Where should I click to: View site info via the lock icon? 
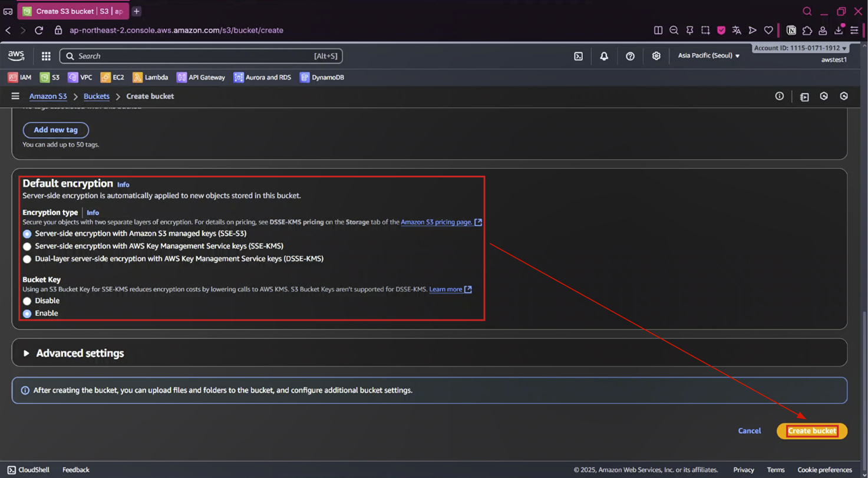(x=58, y=30)
